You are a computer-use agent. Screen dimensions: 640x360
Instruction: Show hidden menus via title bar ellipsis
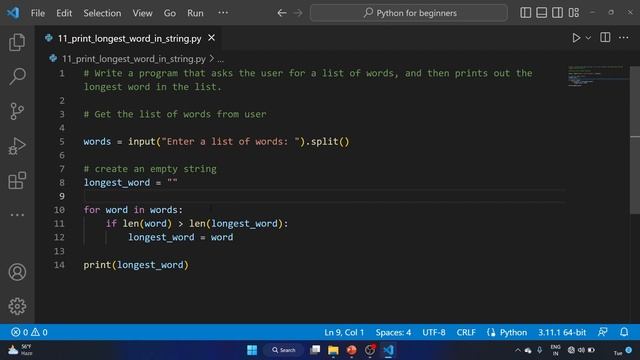(x=223, y=13)
